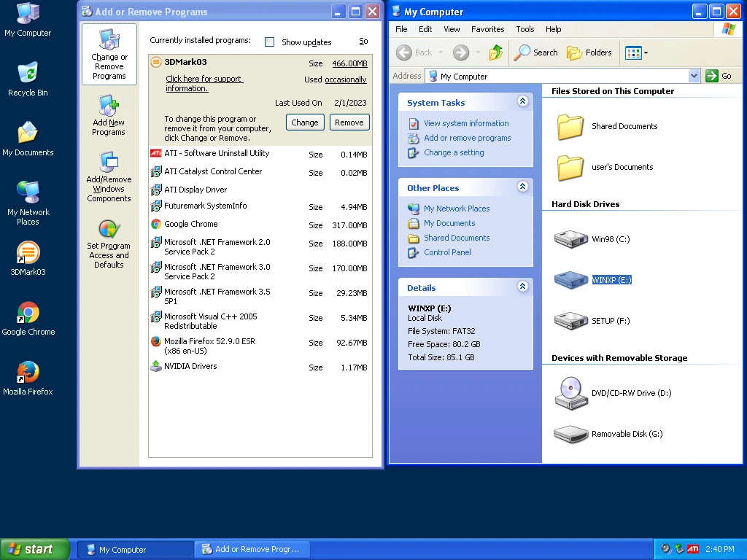Click Control Panel in Other Places
747x560 pixels.
pos(447,252)
